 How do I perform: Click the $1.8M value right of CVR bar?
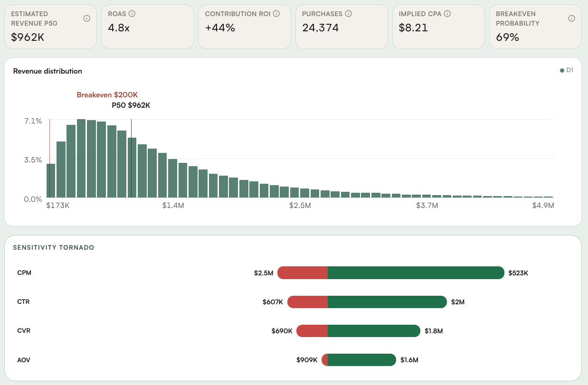(x=434, y=331)
